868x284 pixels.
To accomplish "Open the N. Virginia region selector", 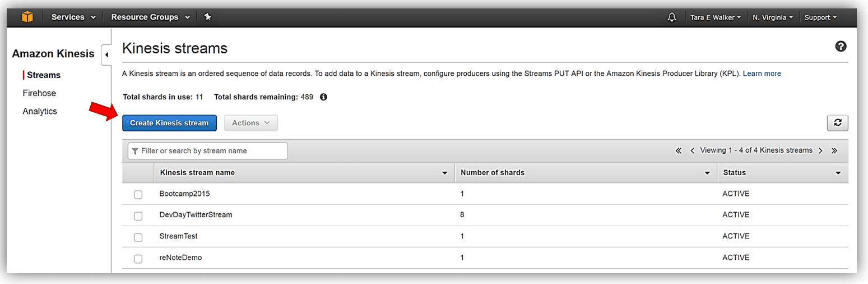I will coord(772,17).
